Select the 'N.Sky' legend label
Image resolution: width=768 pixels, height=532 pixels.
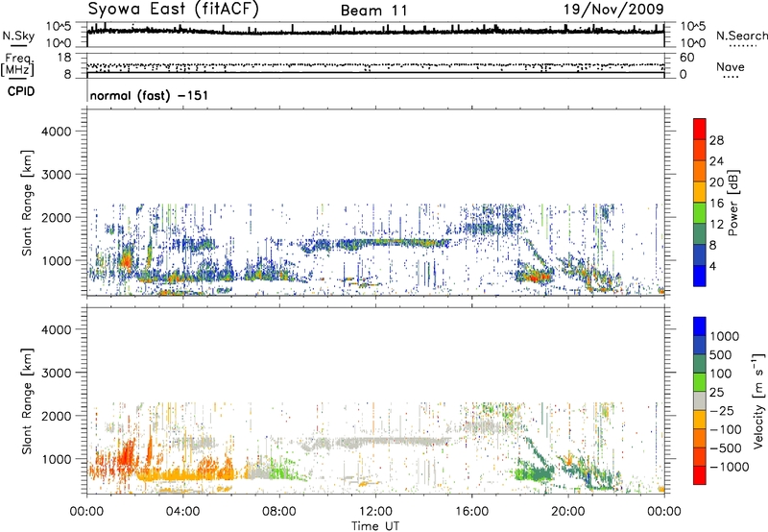point(18,36)
